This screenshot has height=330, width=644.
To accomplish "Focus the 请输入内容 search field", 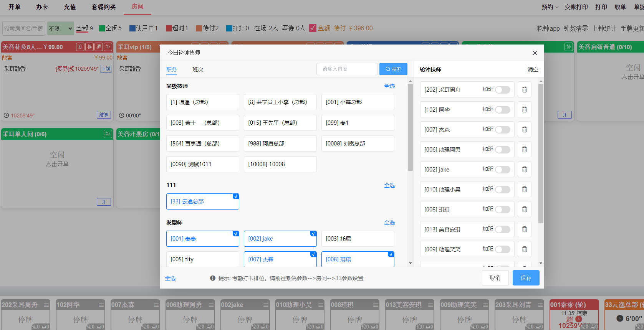I will pyautogui.click(x=347, y=69).
